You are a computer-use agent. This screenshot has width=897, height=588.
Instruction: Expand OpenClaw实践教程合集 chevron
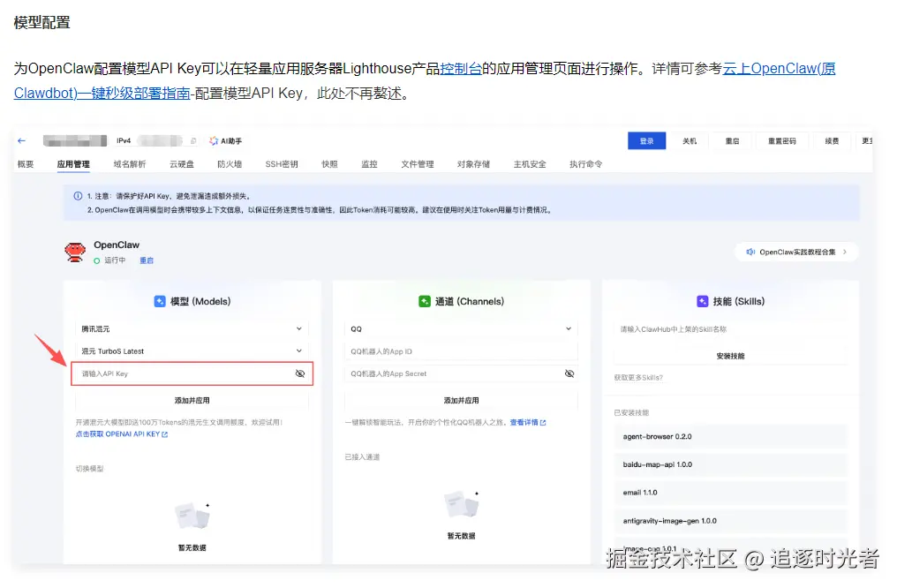click(x=845, y=252)
